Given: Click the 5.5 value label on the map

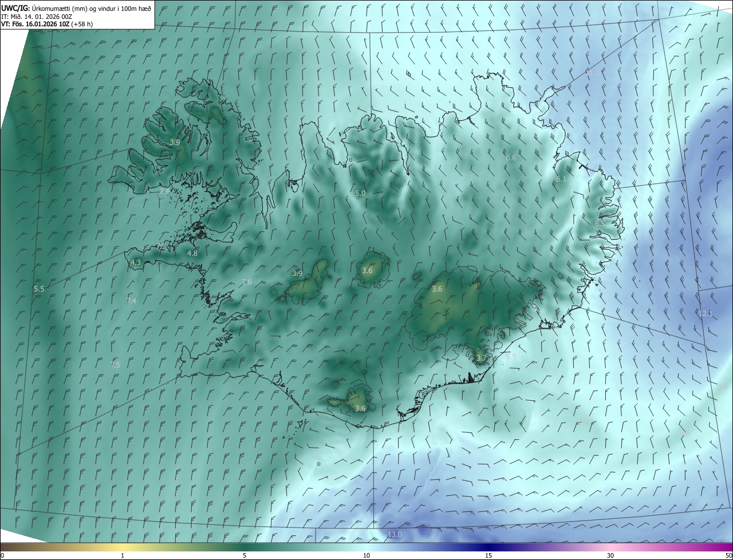Looking at the screenshot, I should pyautogui.click(x=39, y=289).
